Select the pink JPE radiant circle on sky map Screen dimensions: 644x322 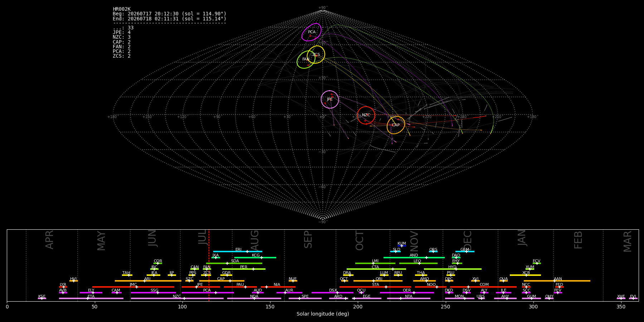pyautogui.click(x=330, y=99)
